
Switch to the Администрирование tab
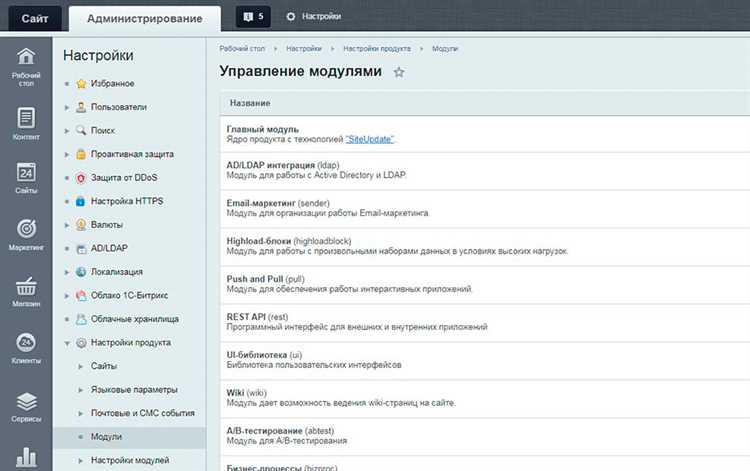[145, 19]
